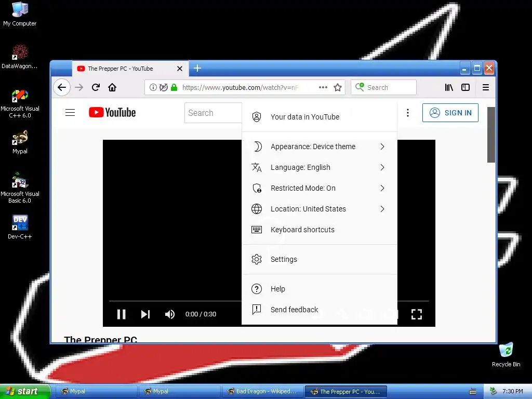Expand Language: English submenu
The height and width of the screenshot is (399, 532).
coord(320,167)
